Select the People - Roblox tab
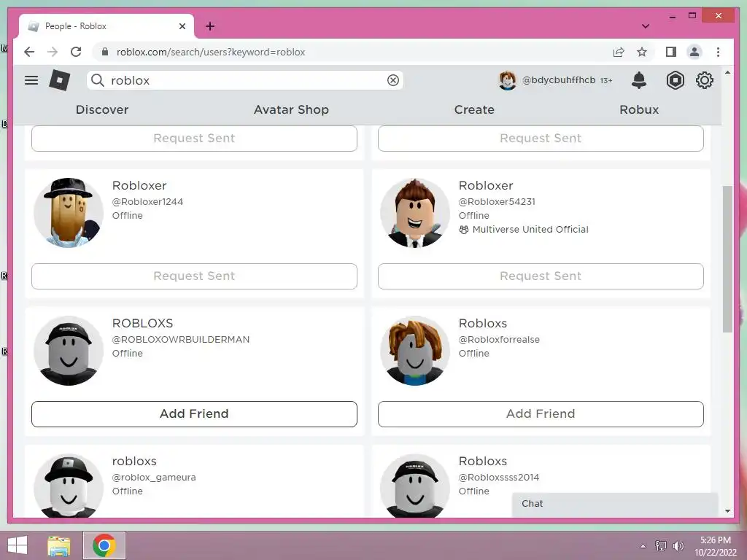Viewport: 747px width, 560px height. click(107, 26)
